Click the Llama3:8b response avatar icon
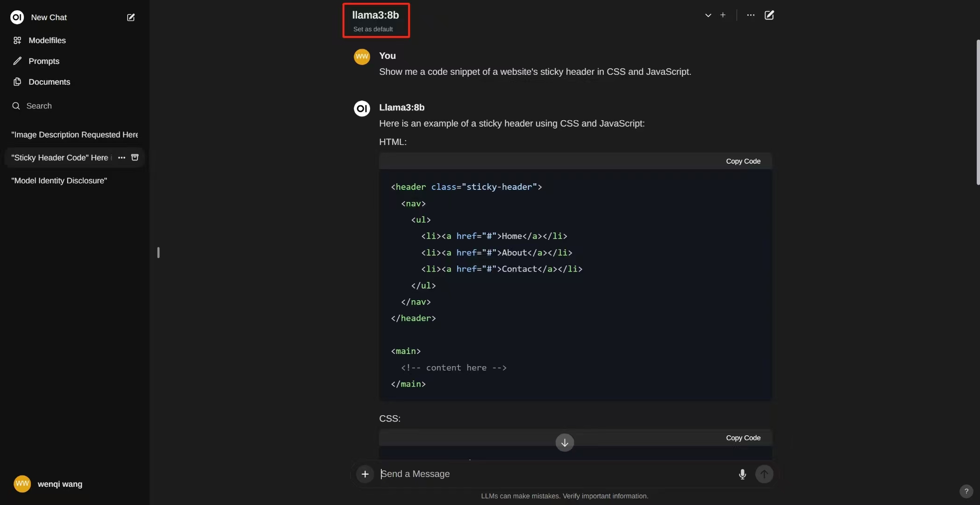 362,108
